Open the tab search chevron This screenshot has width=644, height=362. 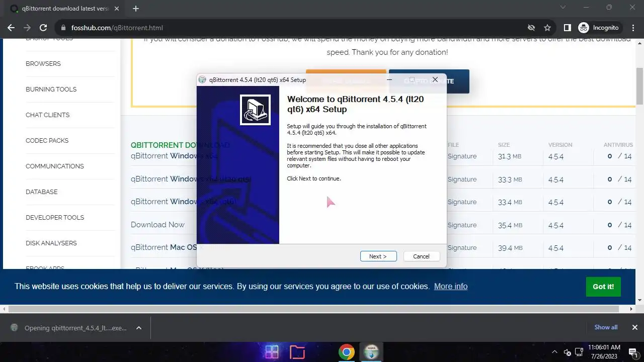click(x=563, y=8)
